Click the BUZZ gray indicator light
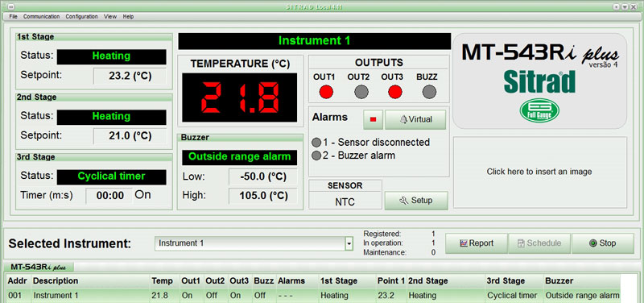Viewport: 644px width, 303px height. coord(429,92)
